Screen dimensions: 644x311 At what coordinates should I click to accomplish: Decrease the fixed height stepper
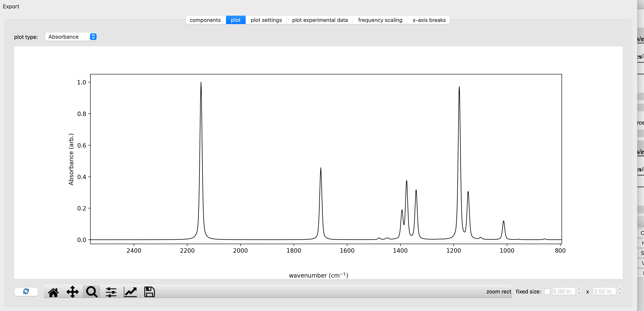[620, 293]
